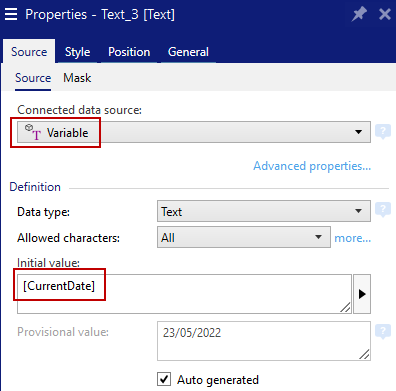Click the Variable text icon in data source
The height and width of the screenshot is (391, 396).
33,132
